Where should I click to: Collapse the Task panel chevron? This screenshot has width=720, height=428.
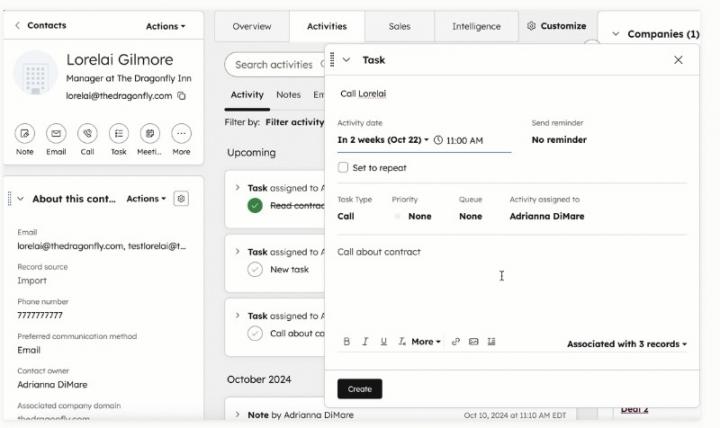pyautogui.click(x=347, y=60)
